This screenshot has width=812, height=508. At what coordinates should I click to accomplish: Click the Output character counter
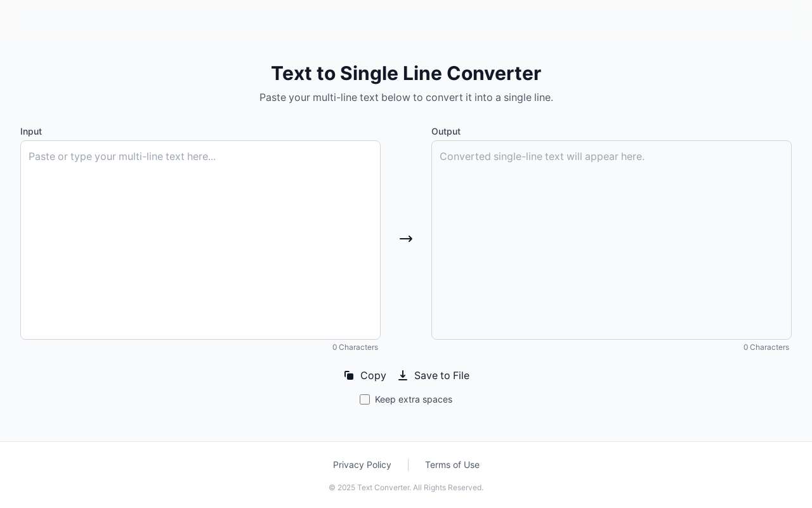pos(766,347)
